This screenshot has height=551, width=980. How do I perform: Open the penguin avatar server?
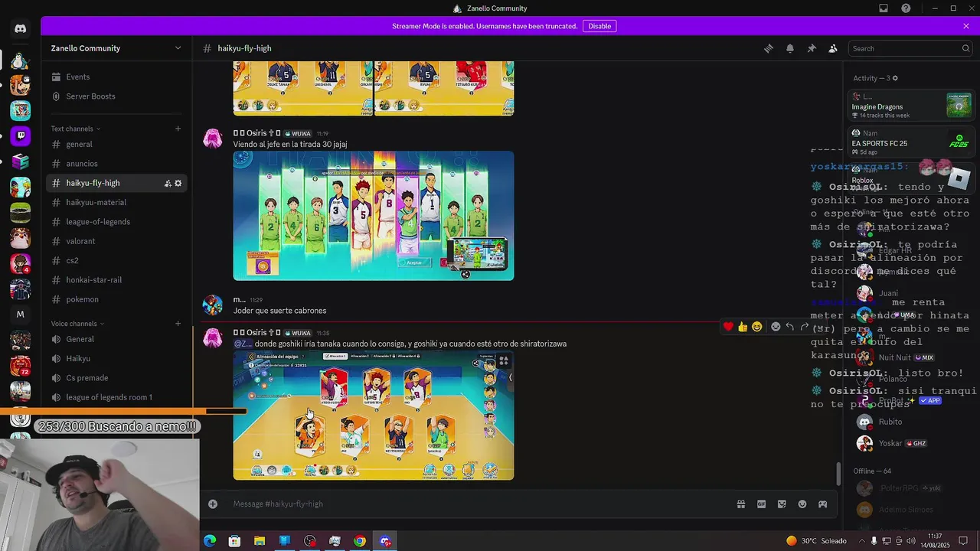pyautogui.click(x=20, y=60)
